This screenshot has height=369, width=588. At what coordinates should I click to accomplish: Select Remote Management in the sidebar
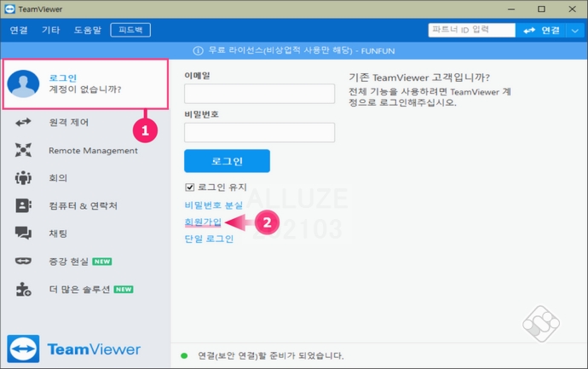pos(93,150)
